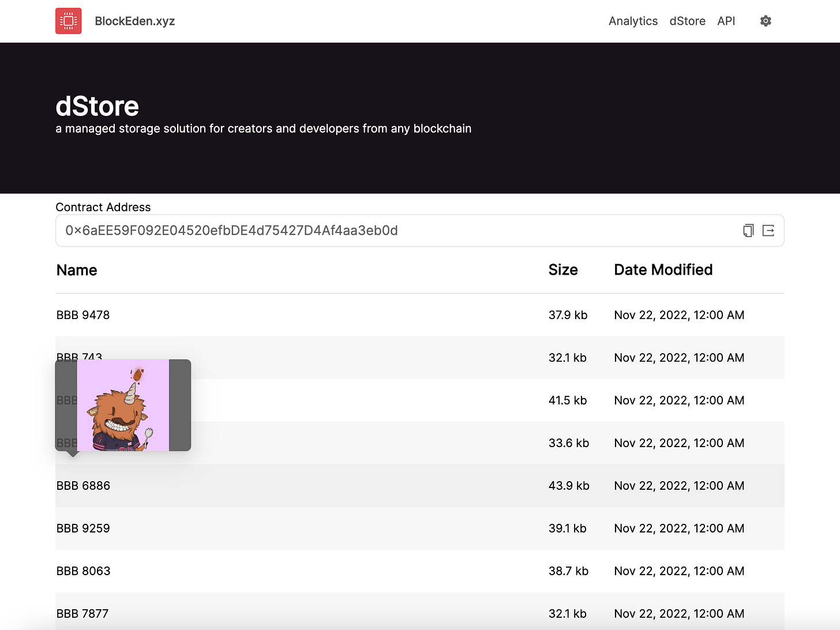Select the BBB 8063 file row name
Image resolution: width=840 pixels, height=630 pixels.
[83, 571]
